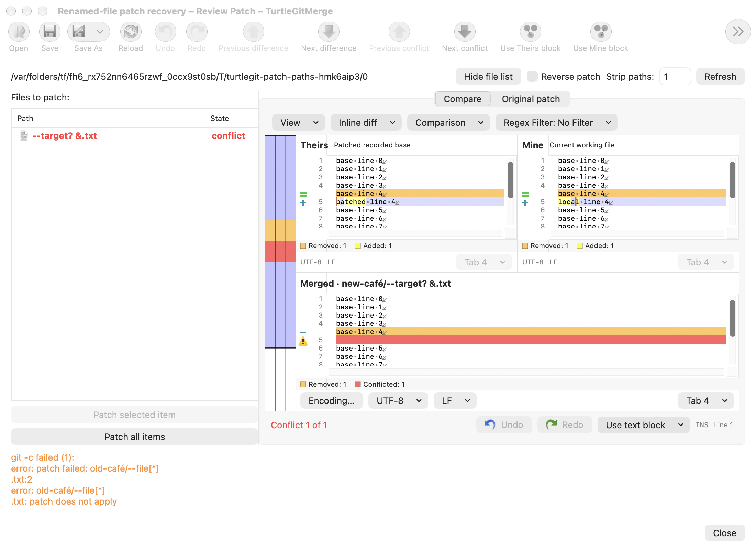Image resolution: width=756 pixels, height=552 pixels.
Task: Click the orange removed block in overview bar
Action: [280, 230]
